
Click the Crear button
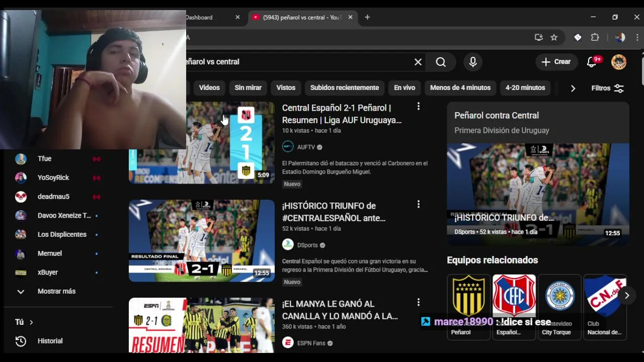pos(556,62)
